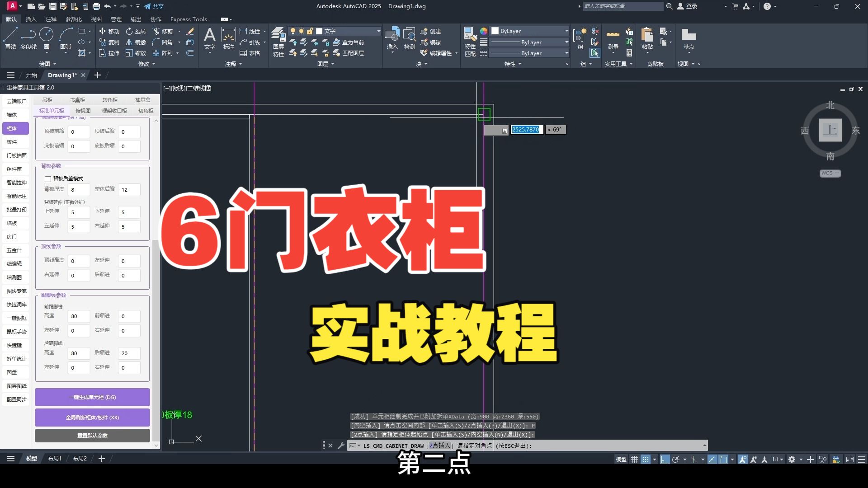Image resolution: width=868 pixels, height=488 pixels.
Task: Click 全局刷新柜体/板件 (XX) button
Action: pos(92,418)
